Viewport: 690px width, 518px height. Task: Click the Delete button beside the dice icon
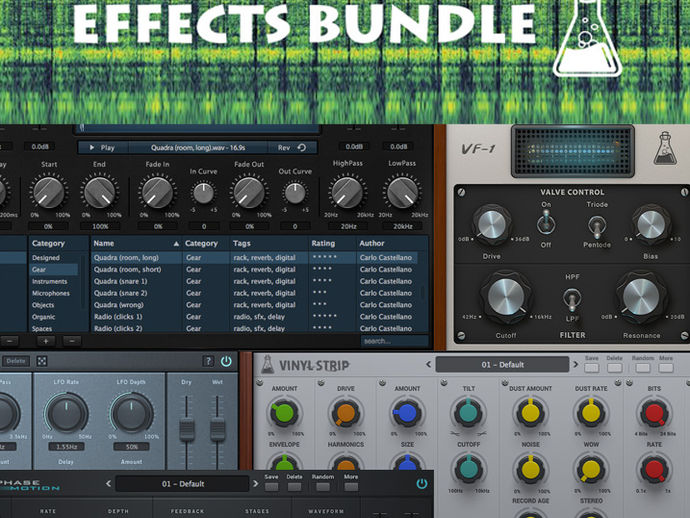(15, 361)
